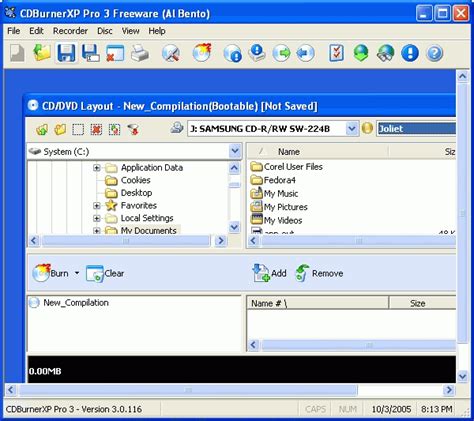Click folder tree scroll up arrow
Image resolution: width=474 pixels, height=421 pixels.
(235, 168)
